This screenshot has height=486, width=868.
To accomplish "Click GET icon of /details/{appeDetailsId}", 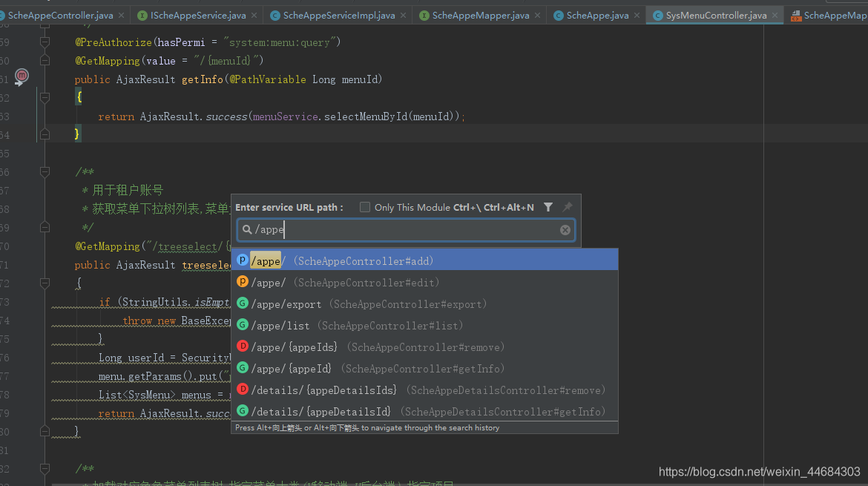I will tap(243, 411).
